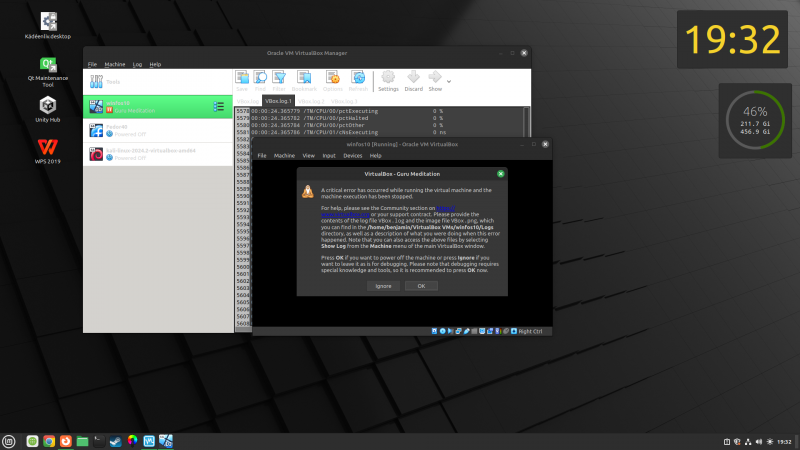Click the disk usage 46% desklet
The image size is (800, 450).
(755, 121)
